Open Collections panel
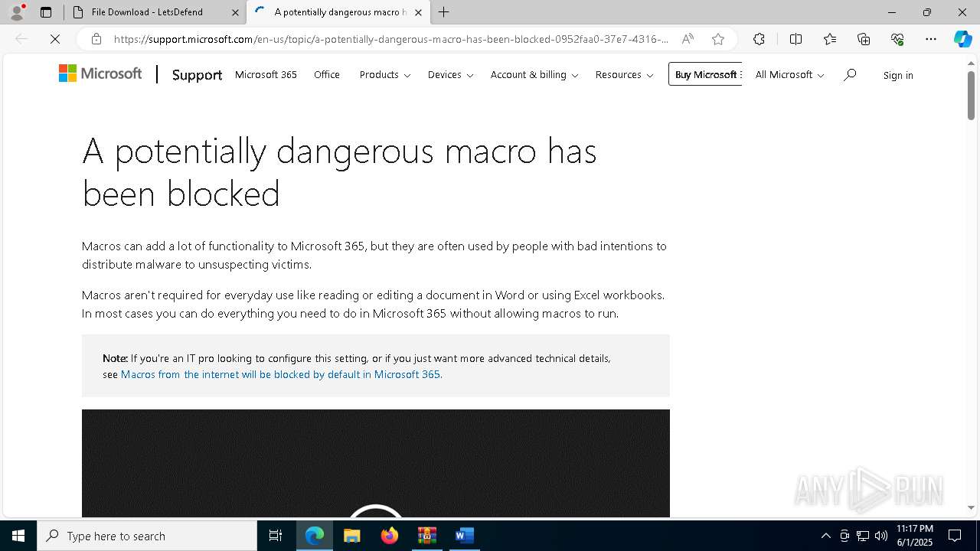This screenshot has width=980, height=551. [864, 39]
